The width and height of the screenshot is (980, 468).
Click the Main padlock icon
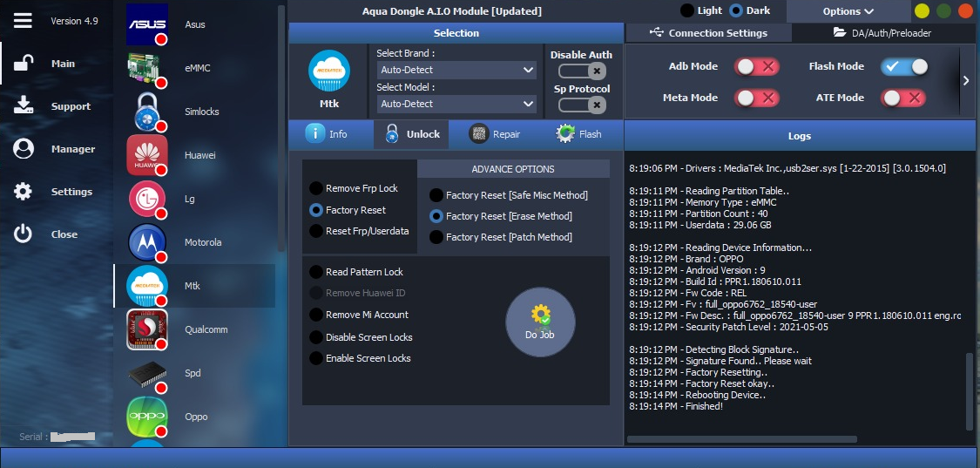point(24,64)
